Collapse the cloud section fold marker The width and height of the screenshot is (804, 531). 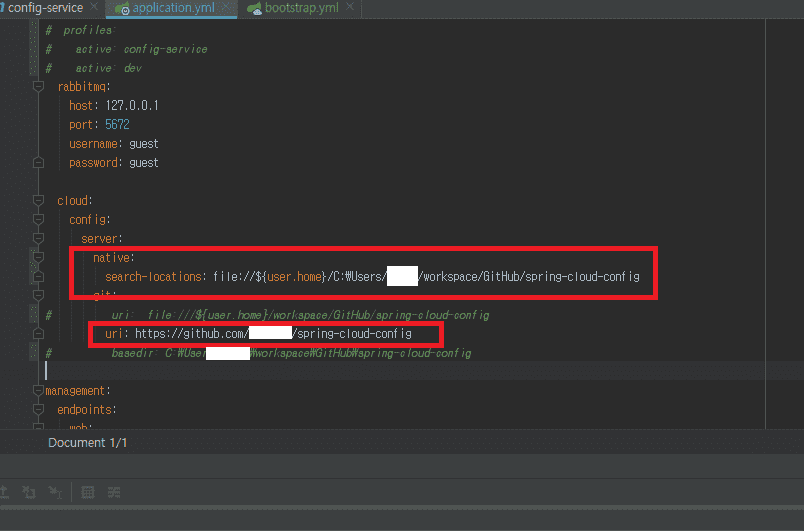38,200
